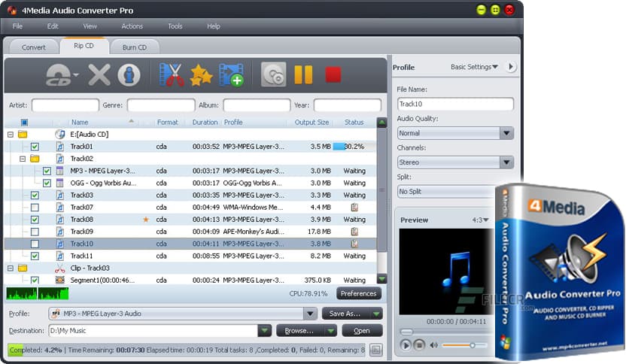629x364 pixels.
Task: Click the MP3 profile row document icon
Action: [59, 171]
